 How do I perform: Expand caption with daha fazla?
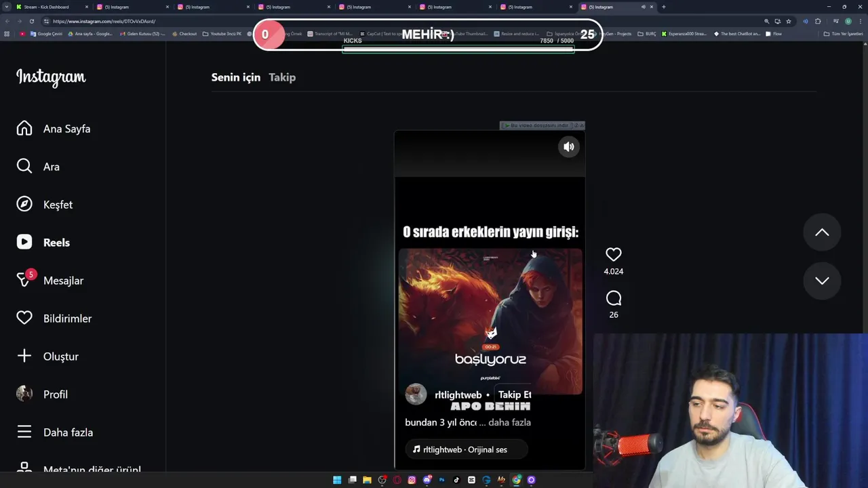(509, 422)
